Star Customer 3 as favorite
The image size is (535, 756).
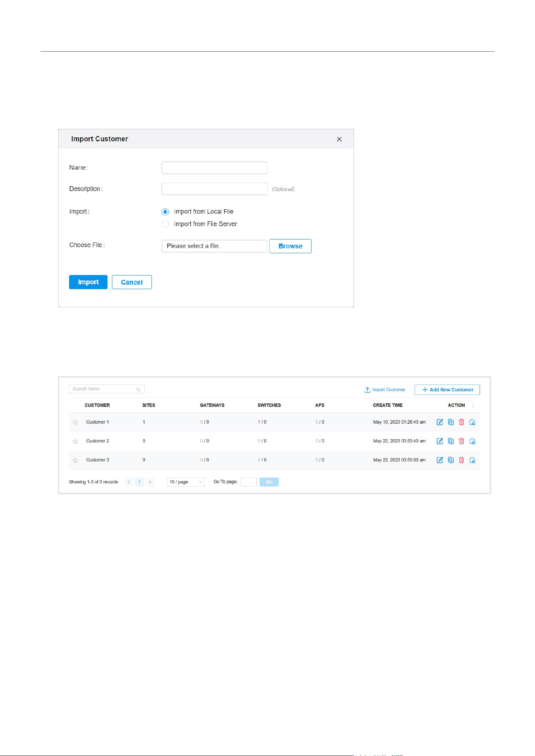coord(75,460)
